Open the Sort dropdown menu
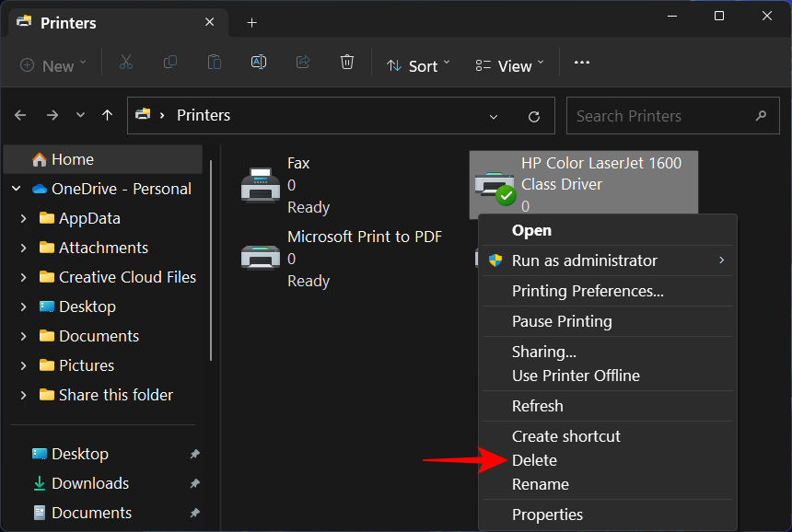 pyautogui.click(x=419, y=65)
